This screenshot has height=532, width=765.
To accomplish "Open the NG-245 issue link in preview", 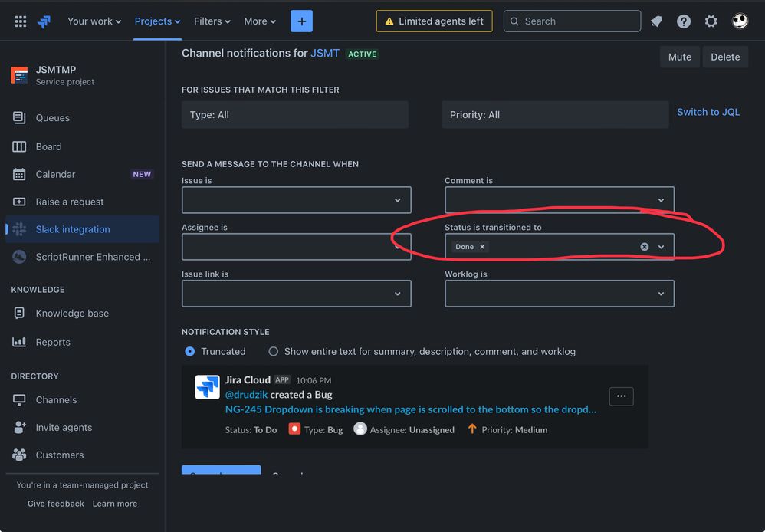I will (410, 409).
